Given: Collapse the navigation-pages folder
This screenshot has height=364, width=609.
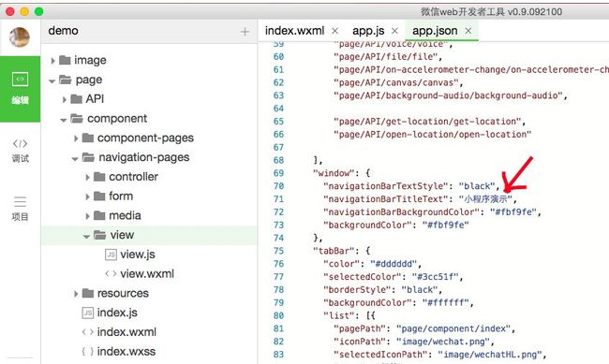Looking at the screenshot, I should pos(75,158).
